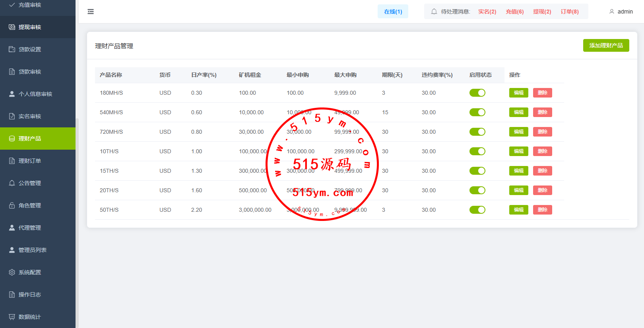The image size is (644, 328).
Task: Click the admin user avatar icon
Action: coord(612,12)
